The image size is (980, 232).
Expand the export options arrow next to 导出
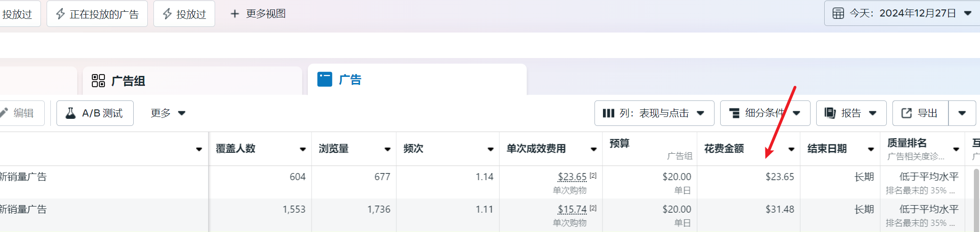[962, 113]
